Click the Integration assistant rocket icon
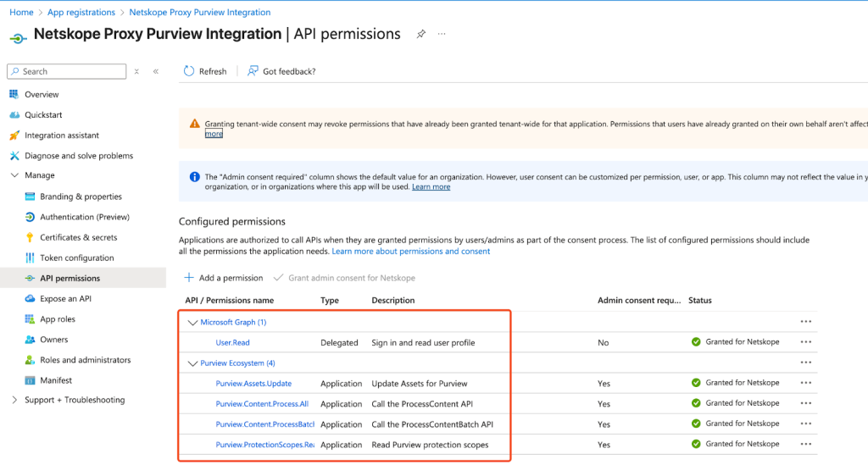 click(14, 136)
